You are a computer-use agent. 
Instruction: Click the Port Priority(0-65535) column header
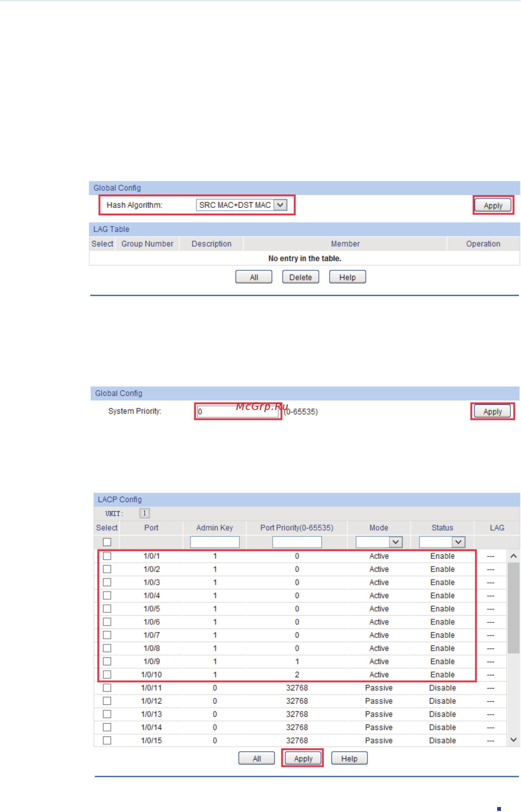coord(297,528)
